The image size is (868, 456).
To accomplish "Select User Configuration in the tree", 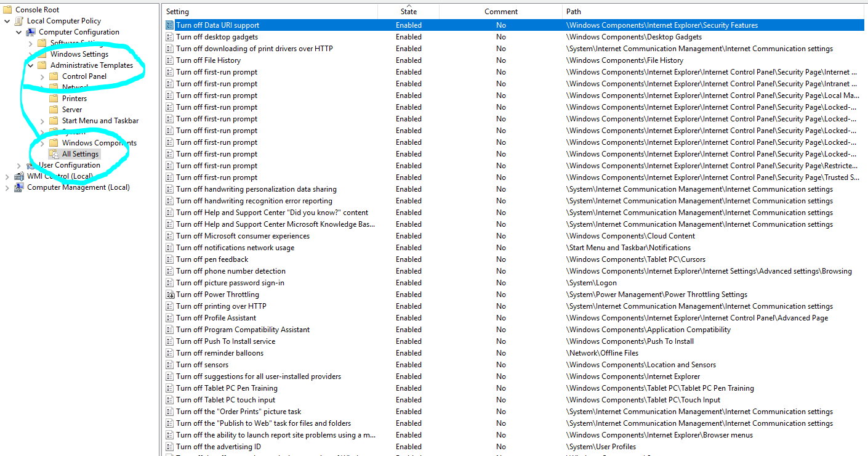I will point(70,165).
